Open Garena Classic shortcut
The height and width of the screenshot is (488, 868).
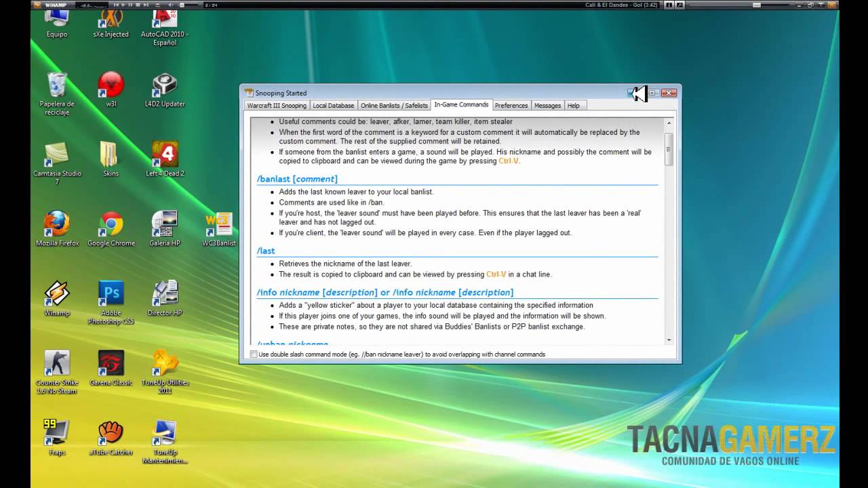[x=111, y=369]
